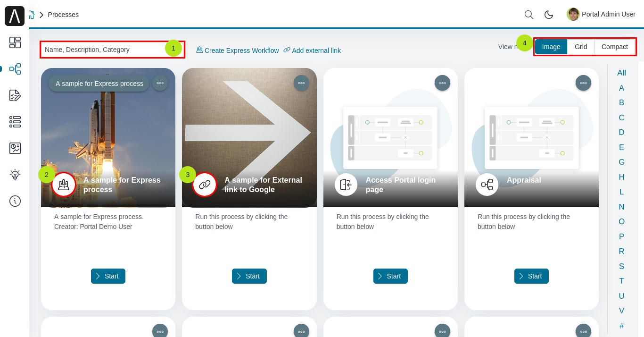Screen dimensions: 644x337
Task: Start the External link to Google process
Action: [249, 276]
